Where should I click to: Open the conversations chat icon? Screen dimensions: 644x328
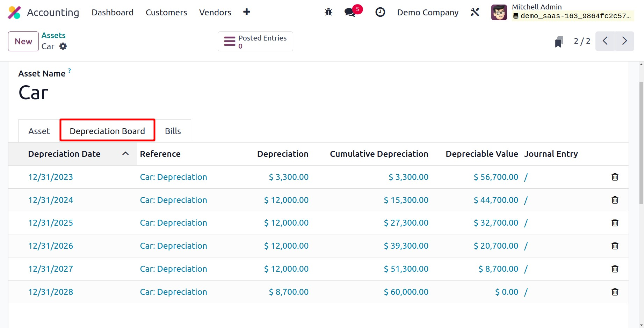tap(350, 12)
